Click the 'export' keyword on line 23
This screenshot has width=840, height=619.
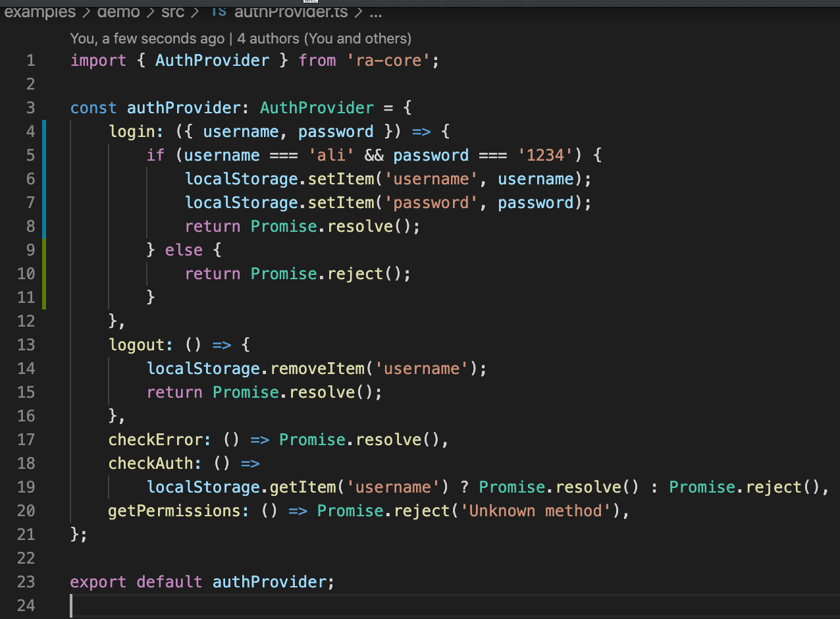coord(98,582)
